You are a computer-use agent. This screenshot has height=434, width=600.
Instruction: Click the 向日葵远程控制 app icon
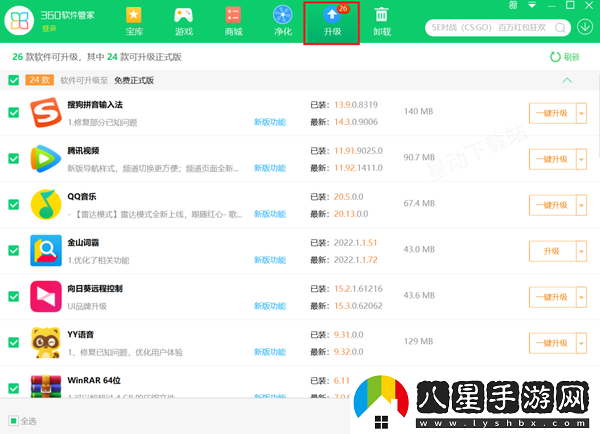coord(46,297)
